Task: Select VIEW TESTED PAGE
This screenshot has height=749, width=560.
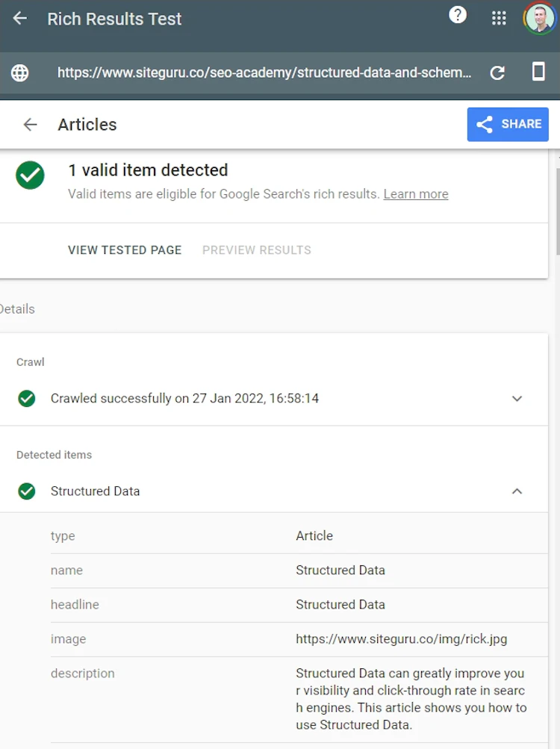Action: pos(125,250)
